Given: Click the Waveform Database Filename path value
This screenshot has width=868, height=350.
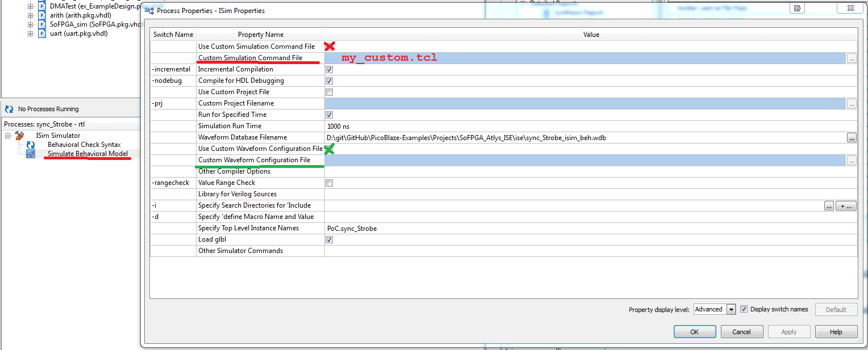Looking at the screenshot, I should [466, 137].
